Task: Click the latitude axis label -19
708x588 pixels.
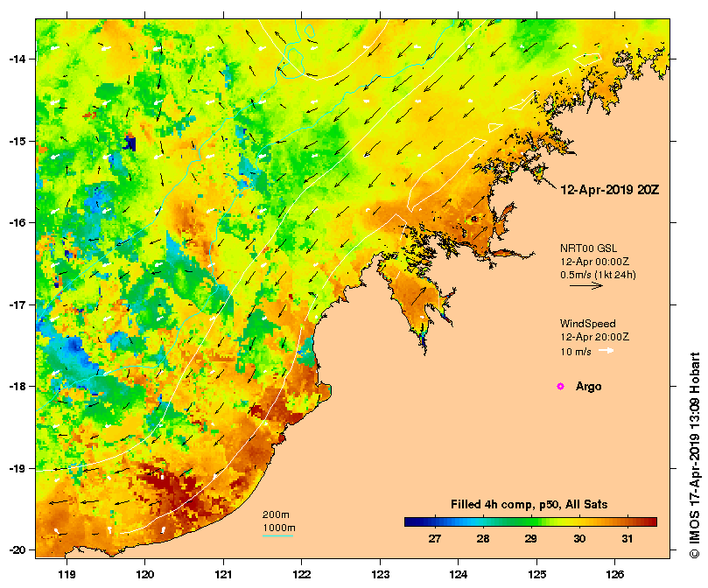Action: [17, 468]
